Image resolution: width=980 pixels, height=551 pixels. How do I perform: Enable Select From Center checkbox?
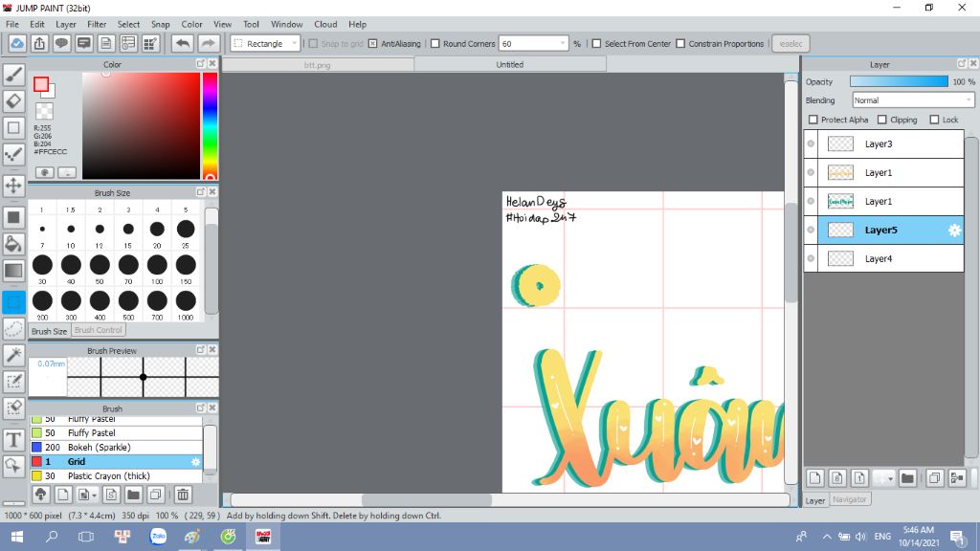pos(596,44)
